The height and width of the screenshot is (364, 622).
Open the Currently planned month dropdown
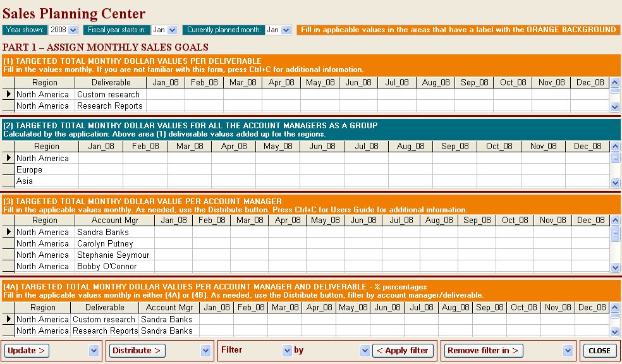[286, 30]
